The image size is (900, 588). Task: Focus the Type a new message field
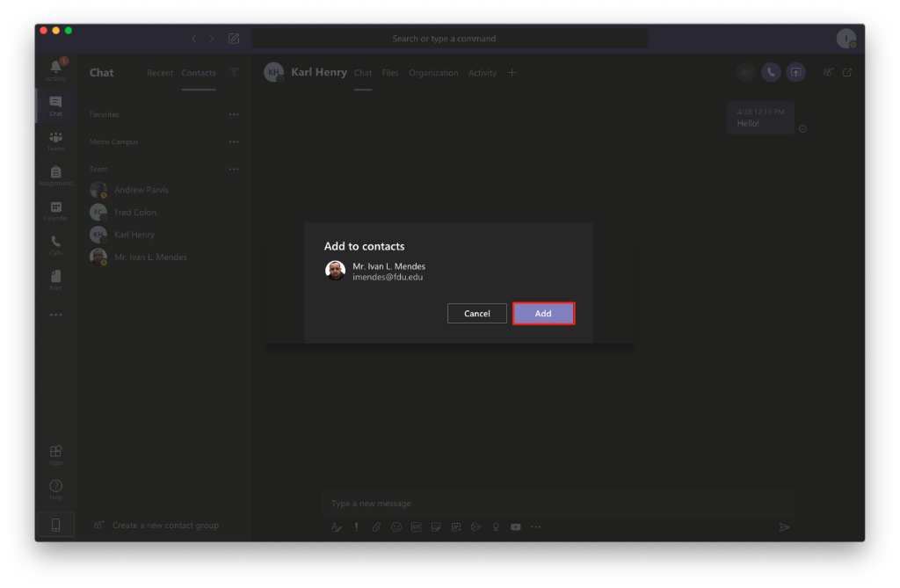click(x=556, y=504)
